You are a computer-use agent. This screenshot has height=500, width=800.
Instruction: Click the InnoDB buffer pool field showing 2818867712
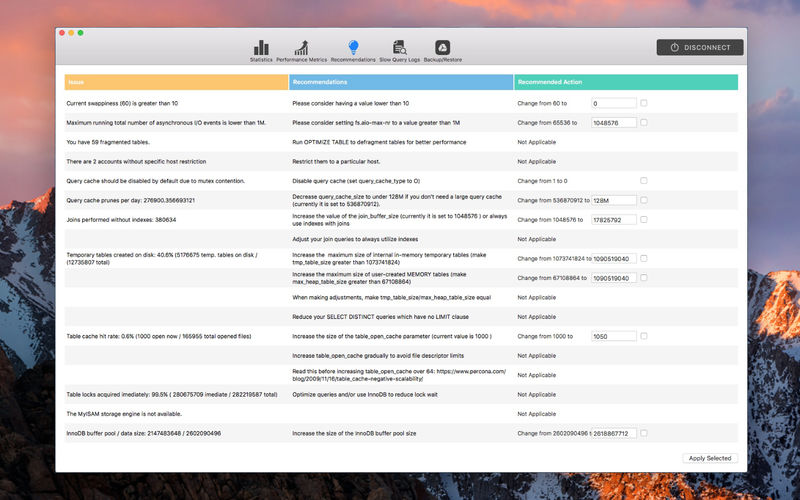(614, 433)
